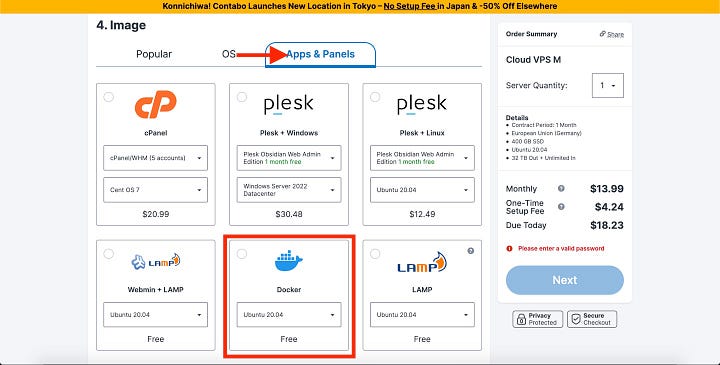Click the Monthly price info icon

click(561, 188)
